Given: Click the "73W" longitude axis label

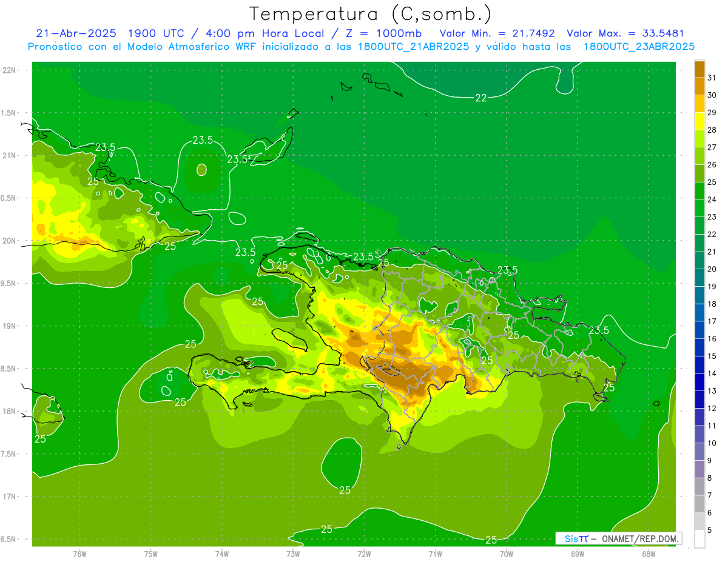Looking at the screenshot, I should 293,554.
